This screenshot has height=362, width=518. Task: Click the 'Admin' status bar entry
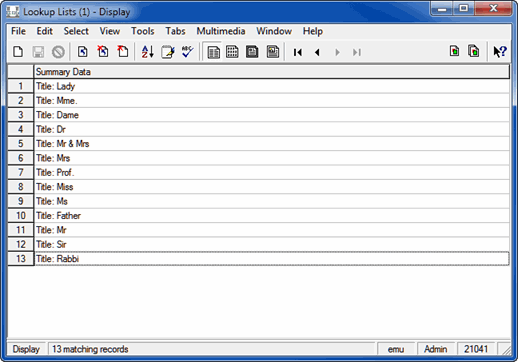(x=435, y=349)
